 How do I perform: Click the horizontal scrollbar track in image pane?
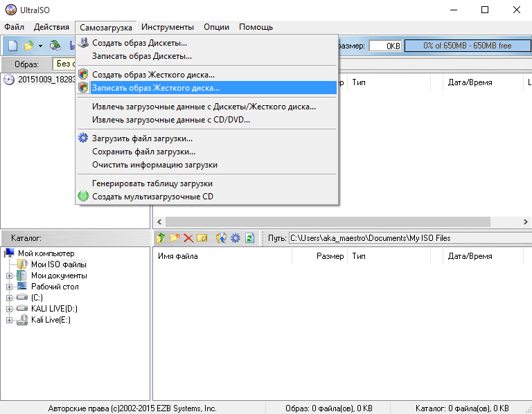(x=343, y=222)
